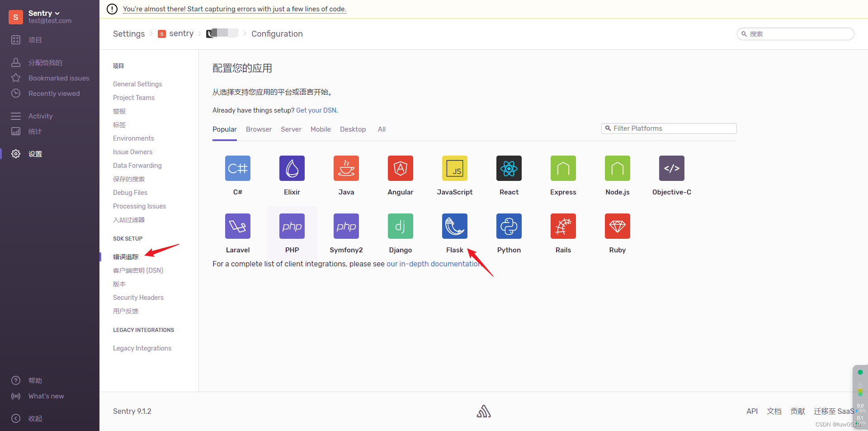Choose the Laravel platform icon

(238, 226)
